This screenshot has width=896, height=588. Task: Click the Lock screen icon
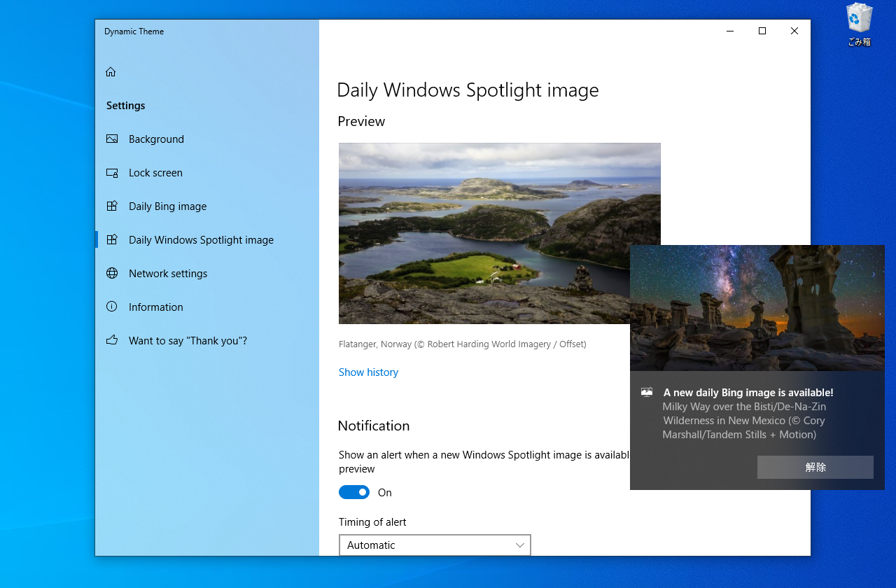(112, 172)
